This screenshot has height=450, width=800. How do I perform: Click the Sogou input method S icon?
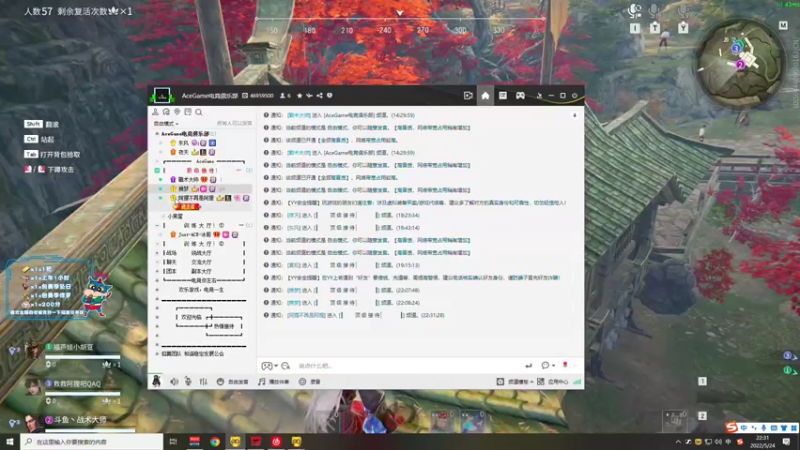click(732, 428)
